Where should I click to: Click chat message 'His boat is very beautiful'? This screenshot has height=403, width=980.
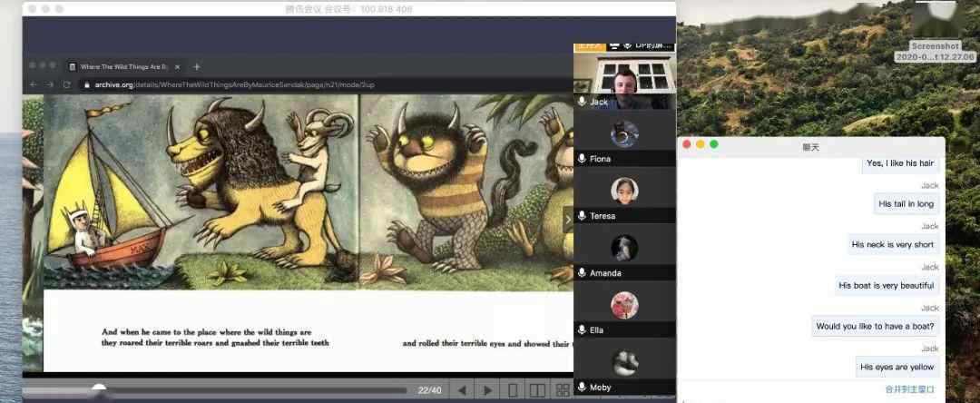(887, 286)
